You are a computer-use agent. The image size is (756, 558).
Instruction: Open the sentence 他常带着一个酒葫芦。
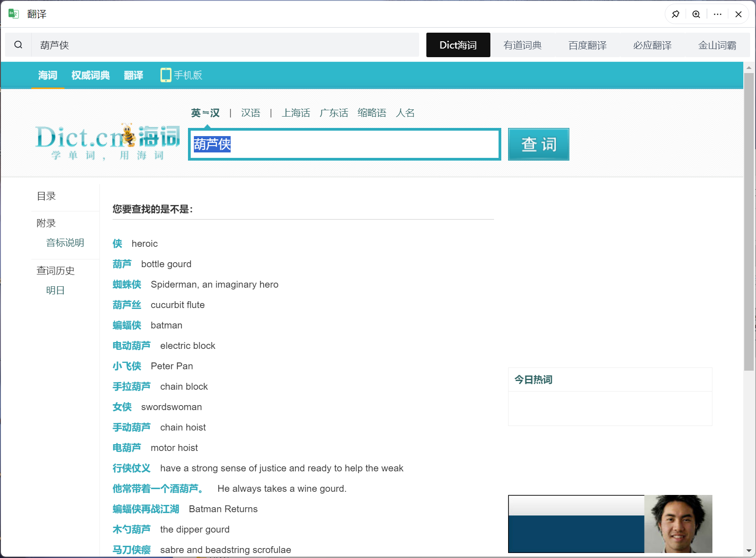point(158,489)
